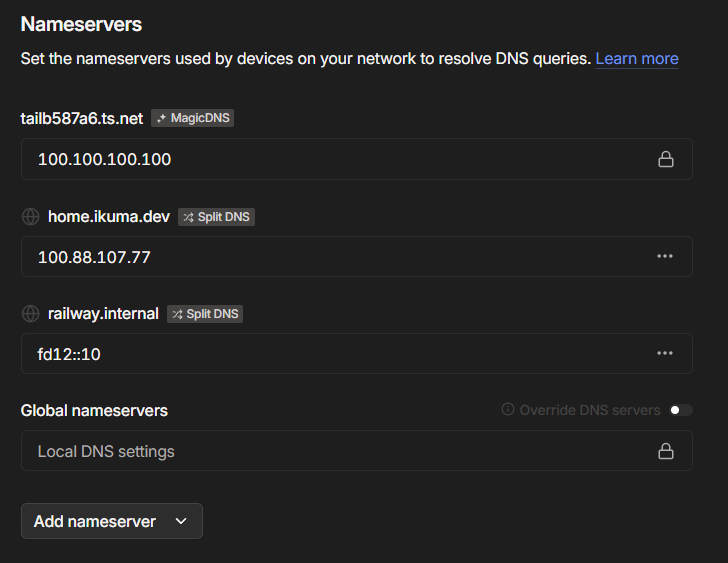
Task: Click the Local DNS settings field
Action: click(x=357, y=451)
